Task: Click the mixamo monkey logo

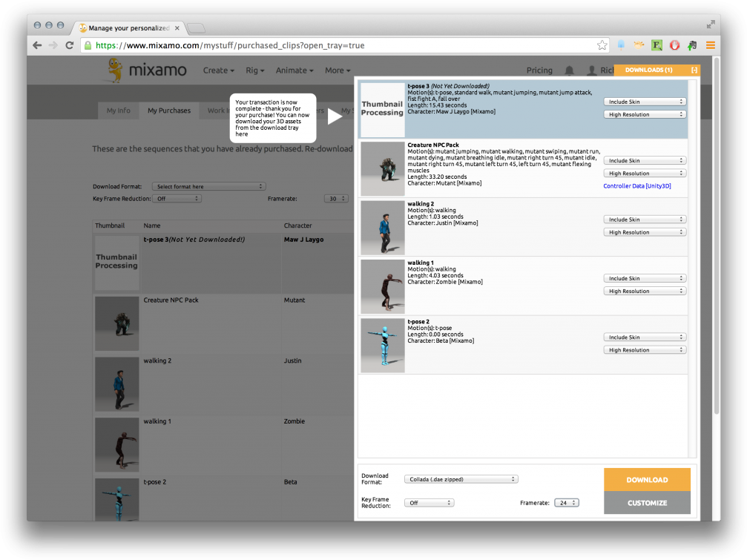Action: (x=116, y=70)
